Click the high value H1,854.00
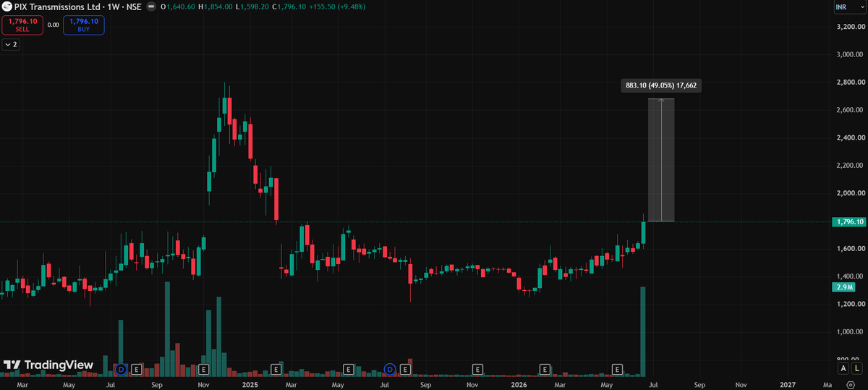868x390 pixels. (x=216, y=7)
